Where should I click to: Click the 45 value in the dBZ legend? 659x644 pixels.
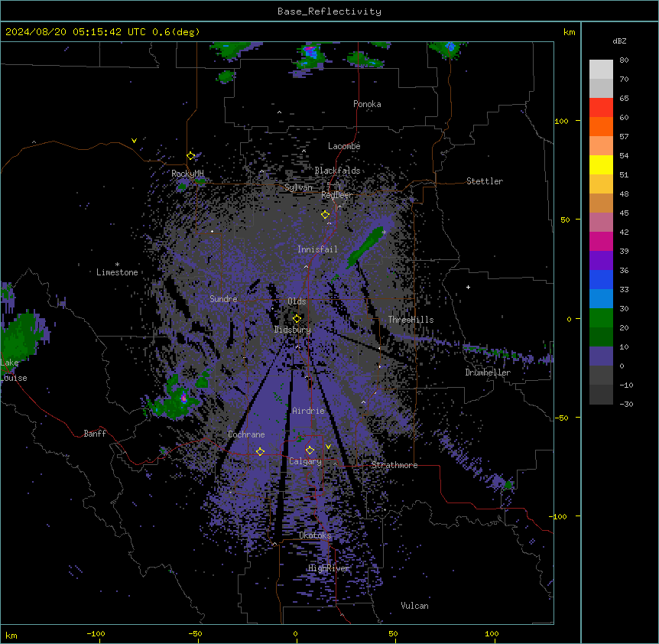[x=624, y=213]
